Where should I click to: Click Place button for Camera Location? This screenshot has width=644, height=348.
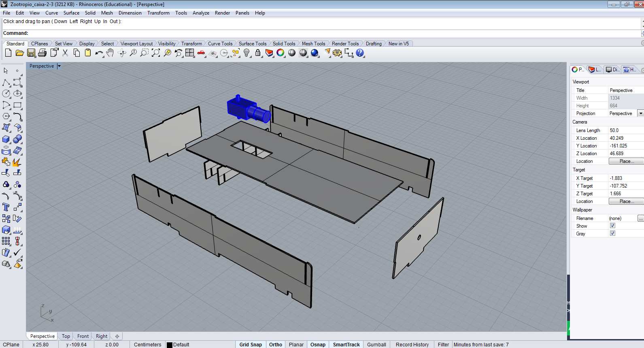(626, 161)
